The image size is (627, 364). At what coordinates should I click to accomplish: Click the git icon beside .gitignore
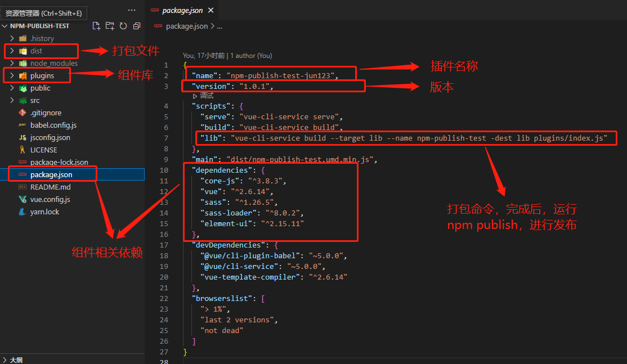[23, 113]
